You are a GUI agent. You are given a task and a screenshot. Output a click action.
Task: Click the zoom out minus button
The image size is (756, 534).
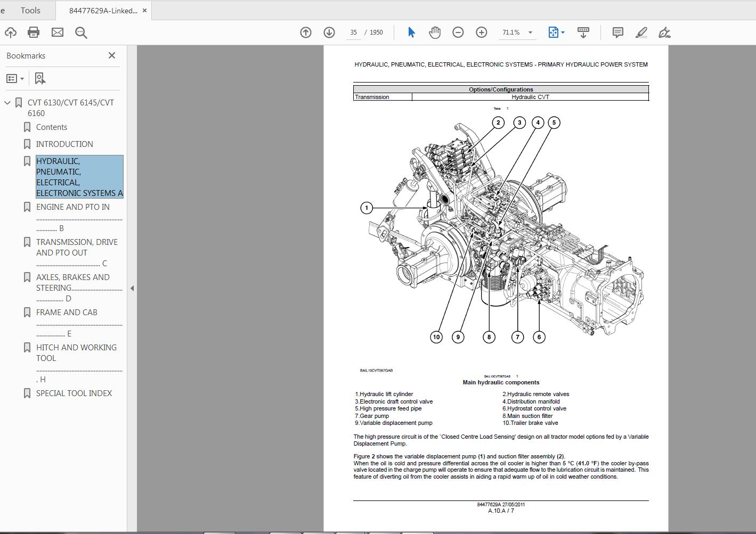(458, 32)
